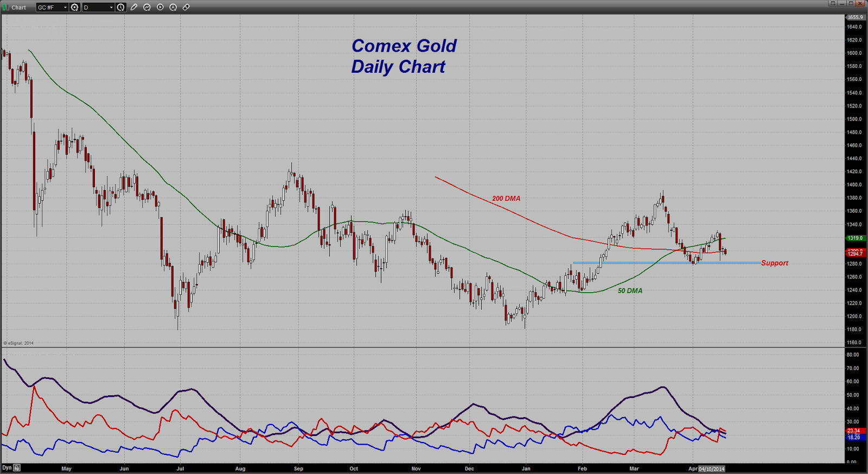Click the Mar label on time axis

coord(634,469)
